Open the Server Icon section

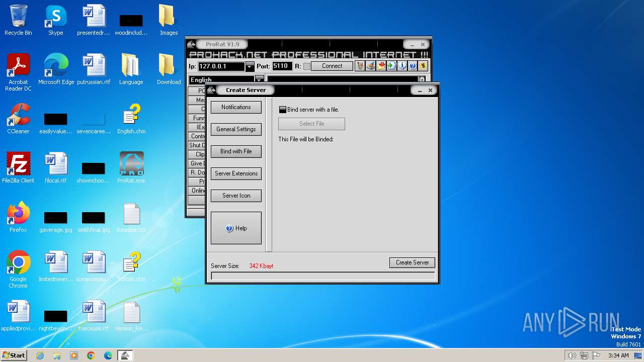tap(236, 196)
